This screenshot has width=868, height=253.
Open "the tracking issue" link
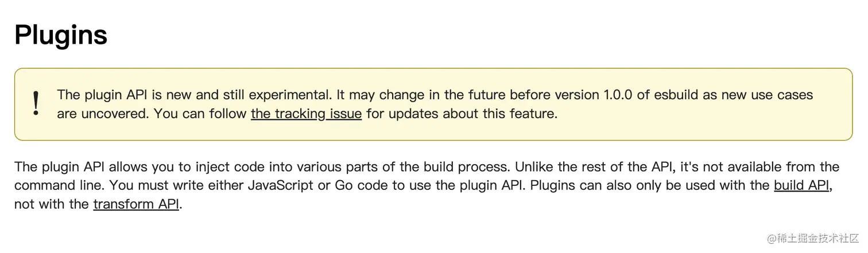(306, 114)
